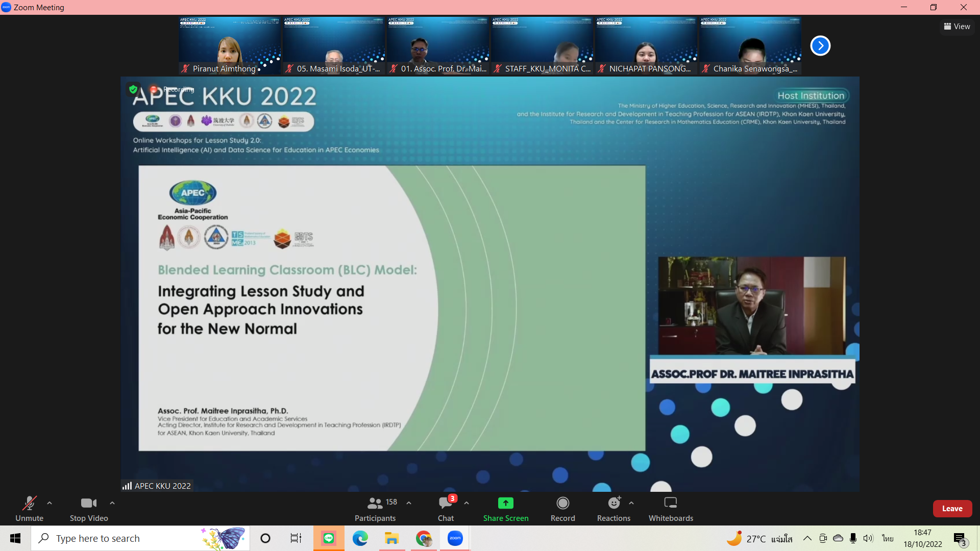Click the green Share Screen icon
Viewport: 980px width, 551px height.
coord(505,503)
